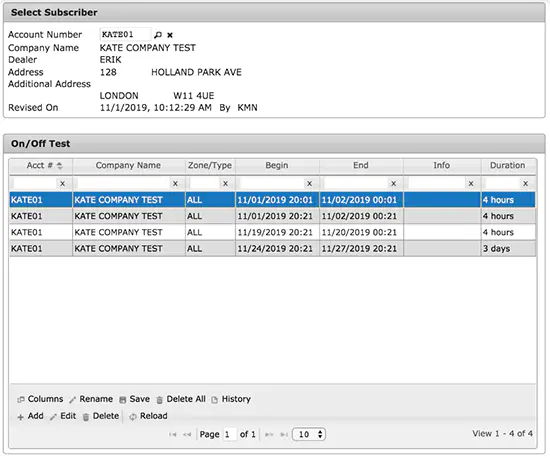Click the end date 11/27/2019 20:21 cell
Image resolution: width=550 pixels, height=458 pixels.
[x=361, y=248]
